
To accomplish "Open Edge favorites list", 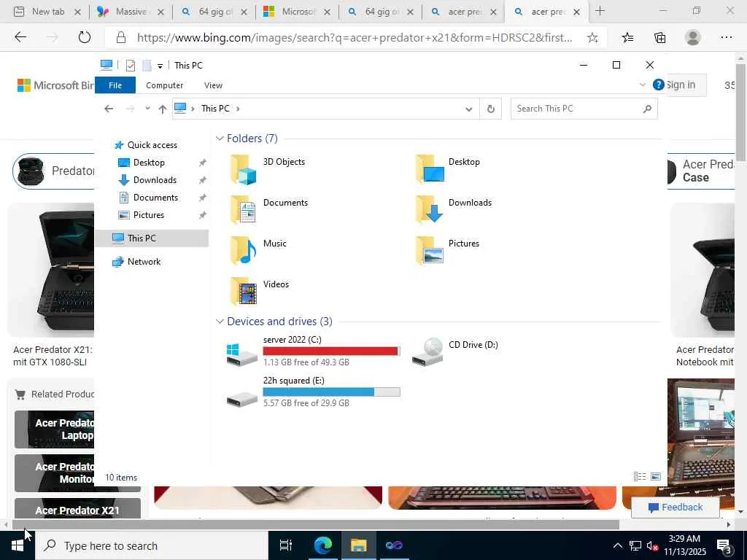I will (628, 38).
